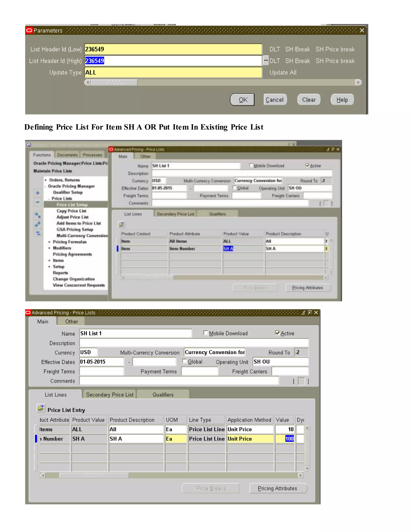Click right arrow of Price List Entry horizontal scrollbar
Screen dimensions: 411x532
(301, 475)
